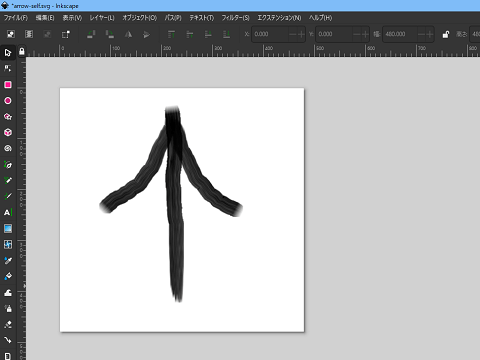
Task: Lower selection one step
Action: 208,34
